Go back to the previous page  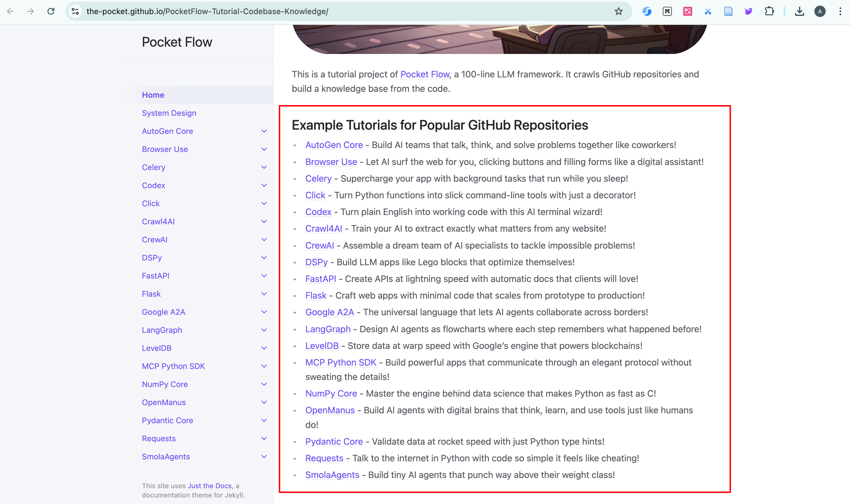[10, 12]
